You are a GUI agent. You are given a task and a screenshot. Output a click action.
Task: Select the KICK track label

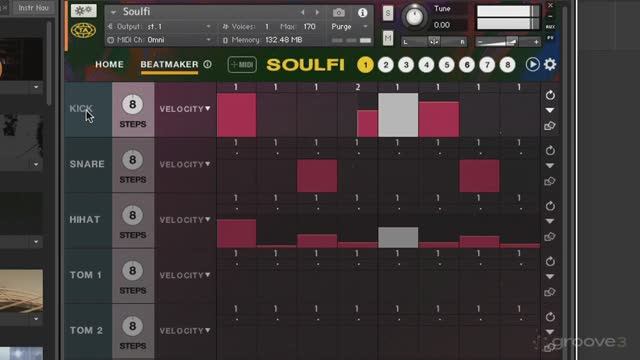(81, 109)
